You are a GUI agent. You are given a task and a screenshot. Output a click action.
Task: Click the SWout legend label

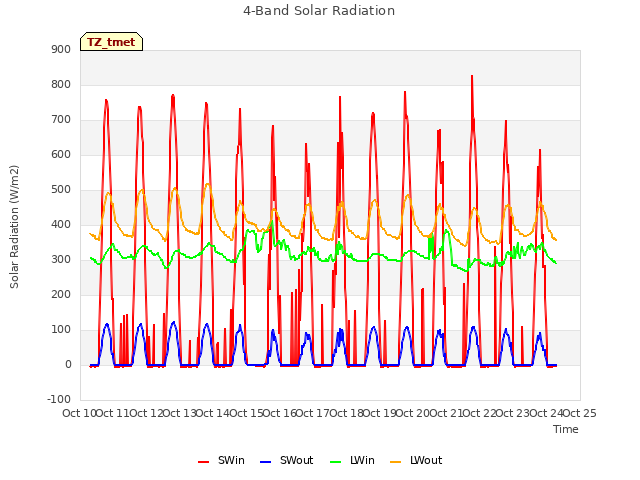pyautogui.click(x=296, y=460)
